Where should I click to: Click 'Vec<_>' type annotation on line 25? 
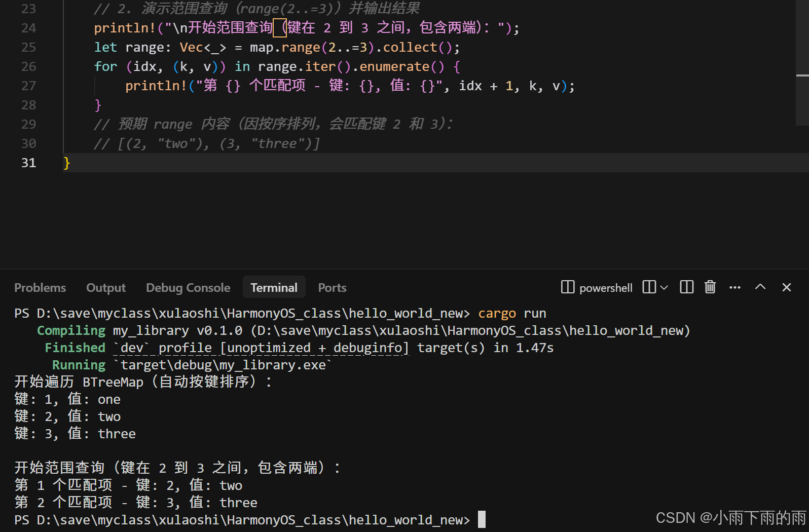click(203, 47)
